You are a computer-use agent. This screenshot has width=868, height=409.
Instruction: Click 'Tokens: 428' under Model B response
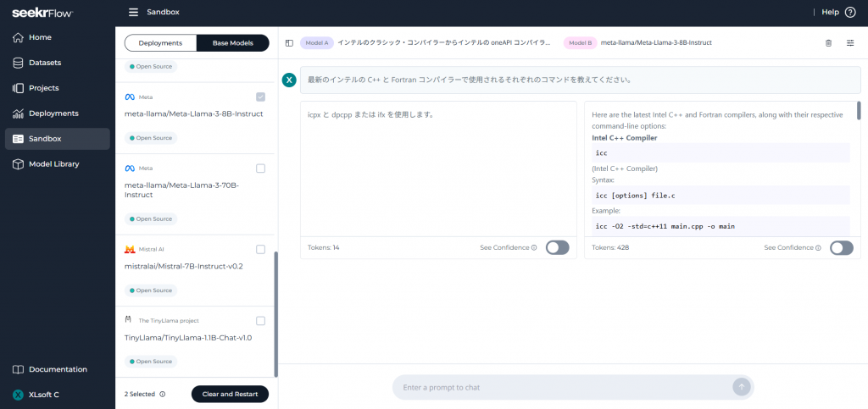(610, 247)
